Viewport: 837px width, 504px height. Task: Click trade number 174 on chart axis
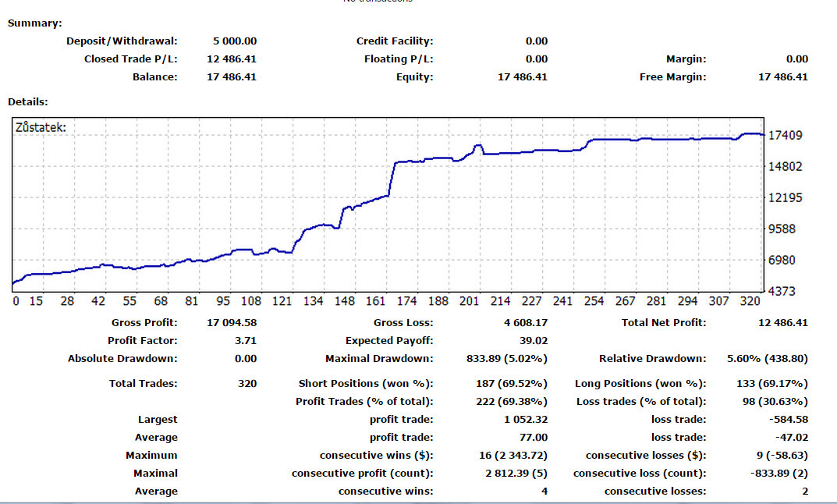406,301
